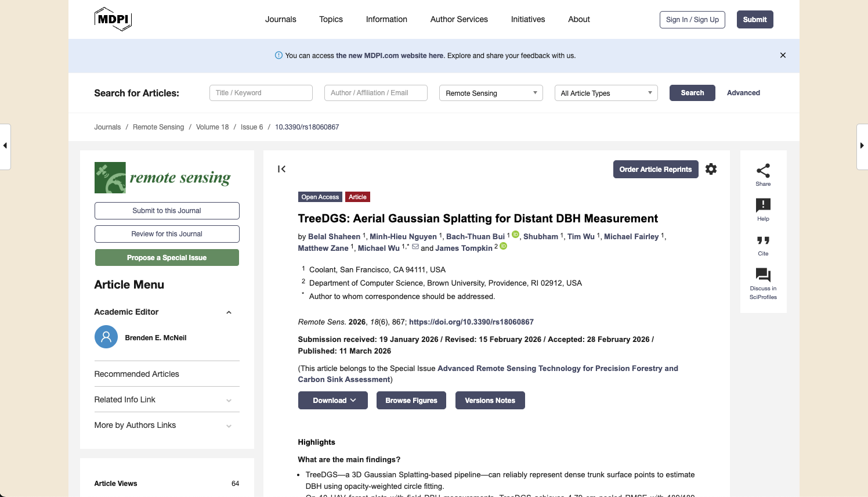The image size is (868, 497).
Task: Open James Tompkin's ORCID icon
Action: (x=503, y=246)
